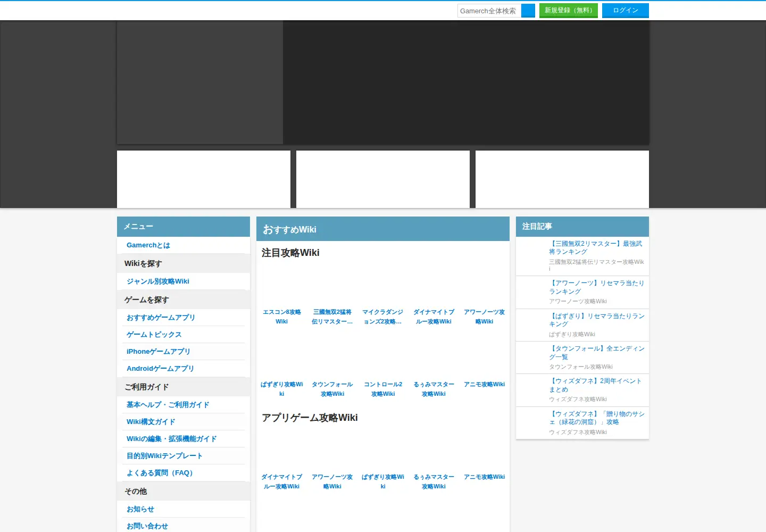The image size is (766, 532).
Task: Open るぅみマスター攻略Wiki under アプリゲーム攻略Wiki
Action: (x=434, y=481)
